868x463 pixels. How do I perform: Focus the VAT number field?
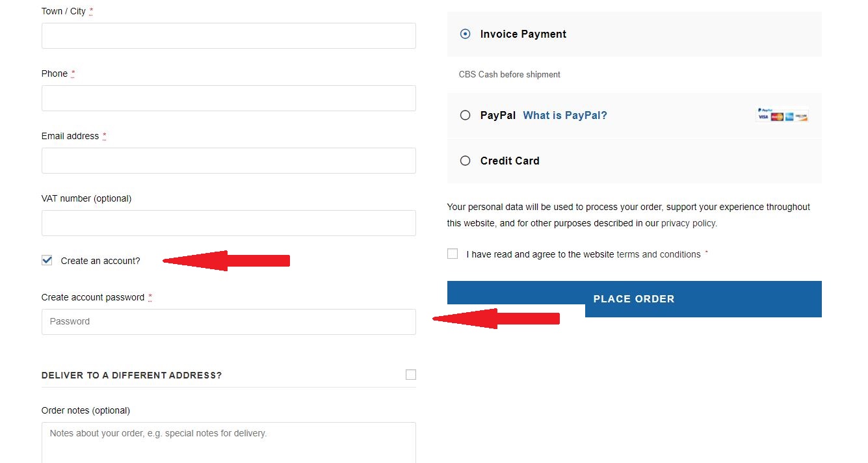[x=228, y=223]
